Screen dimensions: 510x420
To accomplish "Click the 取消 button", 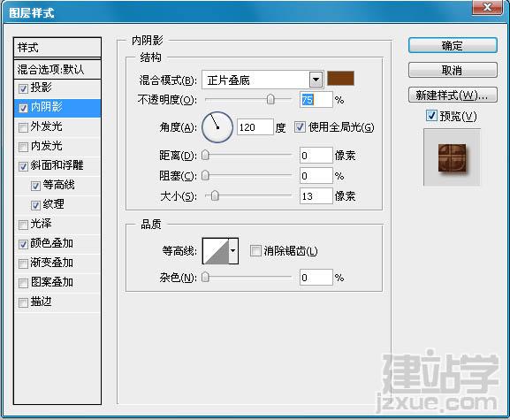I will [453, 70].
